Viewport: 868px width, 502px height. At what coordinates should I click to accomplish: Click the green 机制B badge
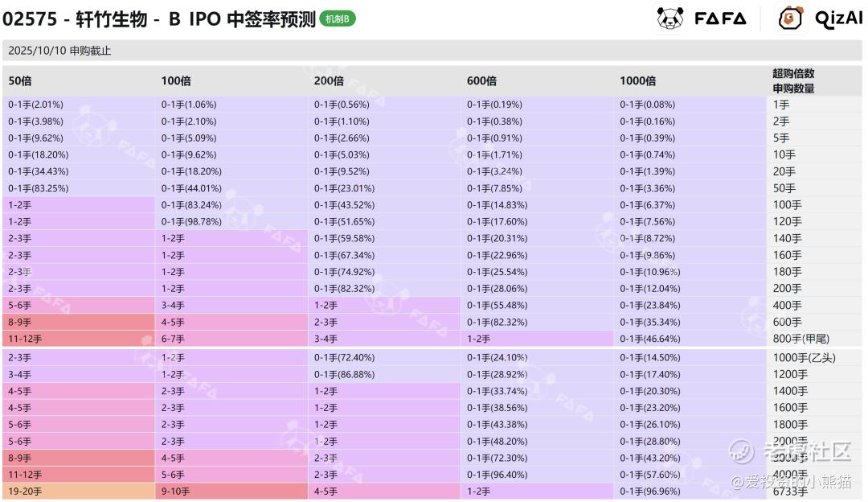(338, 19)
